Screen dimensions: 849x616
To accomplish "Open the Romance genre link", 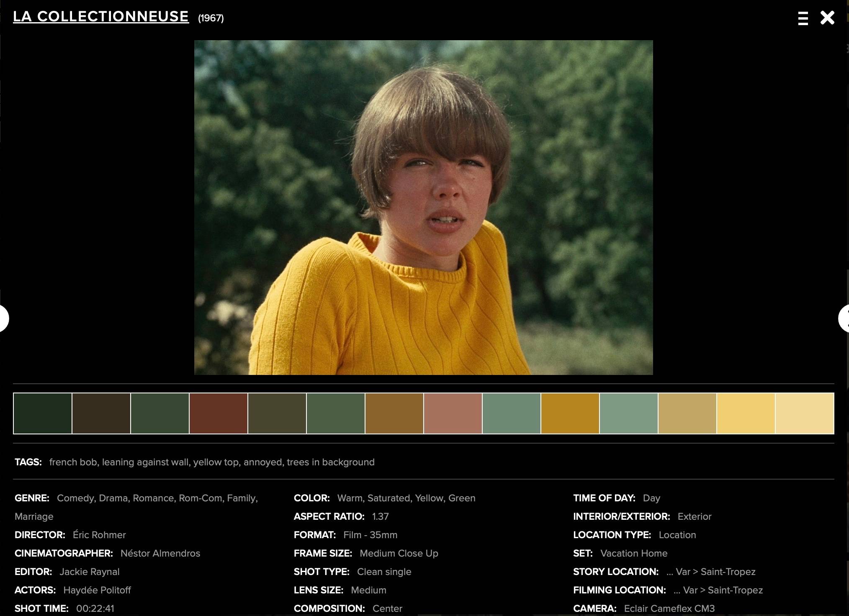I will tap(153, 498).
